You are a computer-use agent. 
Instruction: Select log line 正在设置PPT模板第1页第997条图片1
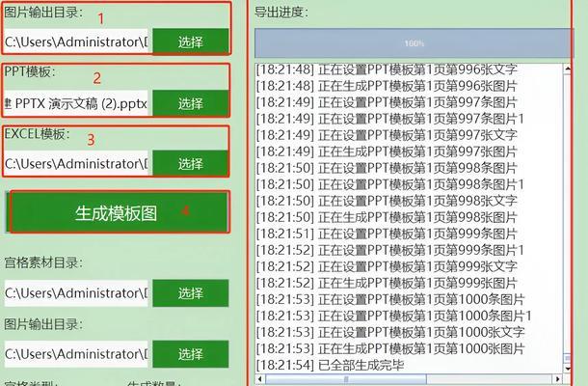click(x=390, y=119)
